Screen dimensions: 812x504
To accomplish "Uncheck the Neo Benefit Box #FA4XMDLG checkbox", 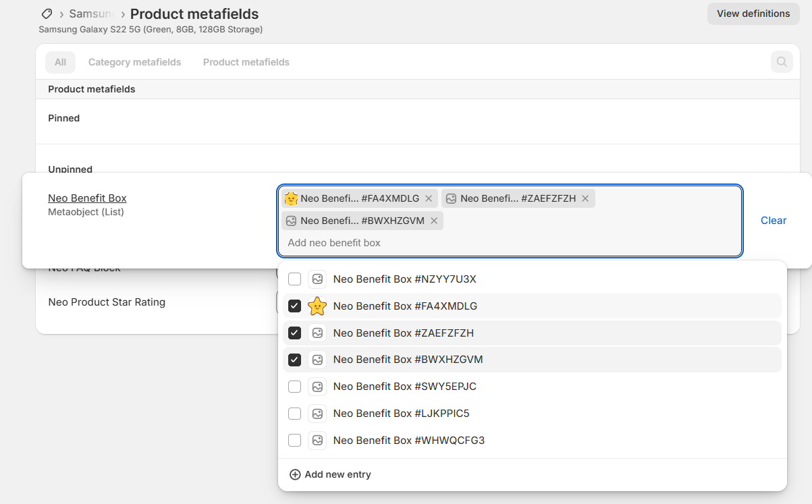I will pyautogui.click(x=294, y=306).
